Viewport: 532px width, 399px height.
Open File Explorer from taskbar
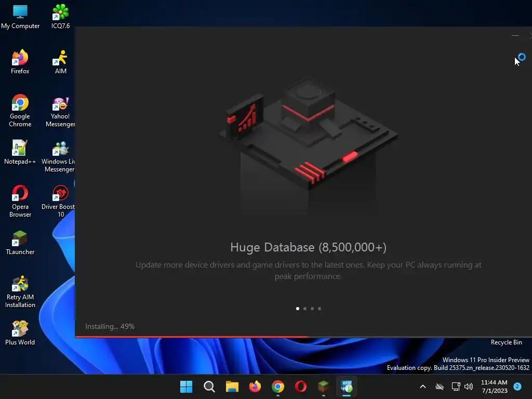tap(232, 387)
